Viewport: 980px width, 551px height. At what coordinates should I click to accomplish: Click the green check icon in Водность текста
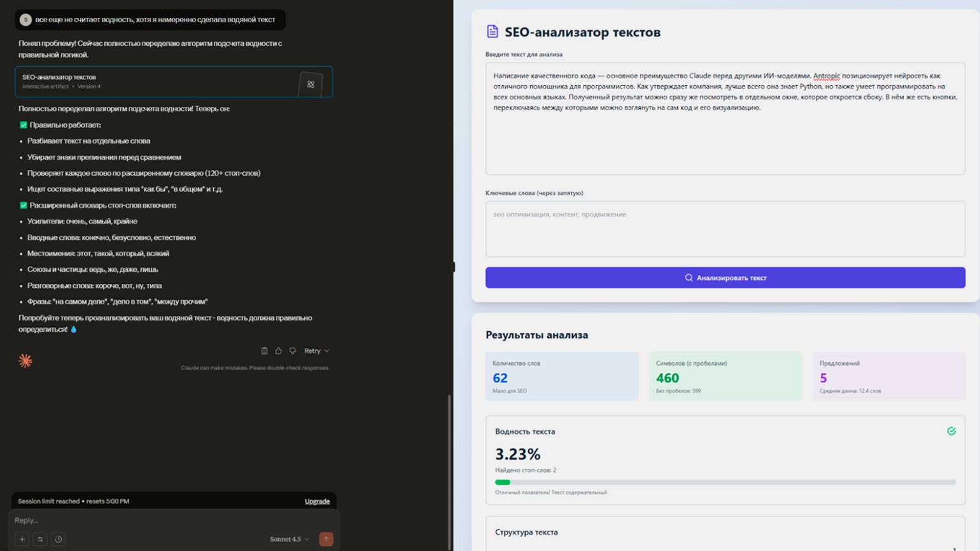pyautogui.click(x=951, y=431)
